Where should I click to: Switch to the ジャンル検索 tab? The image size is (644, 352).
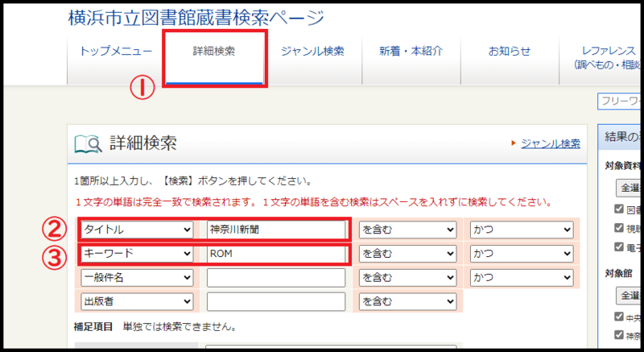[312, 52]
